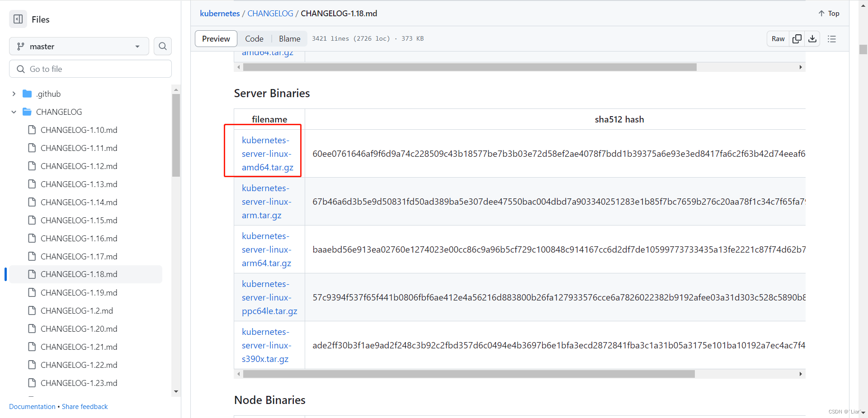The image size is (868, 418).
Task: Open the .github folder
Action: point(48,94)
